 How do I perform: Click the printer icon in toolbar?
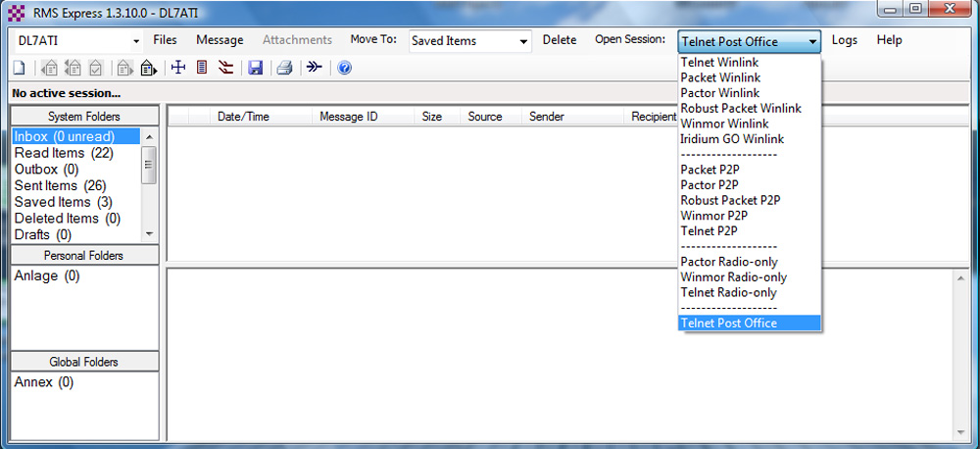(284, 68)
